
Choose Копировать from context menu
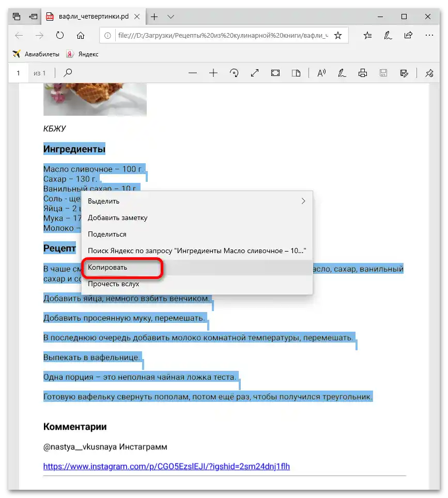click(197, 268)
